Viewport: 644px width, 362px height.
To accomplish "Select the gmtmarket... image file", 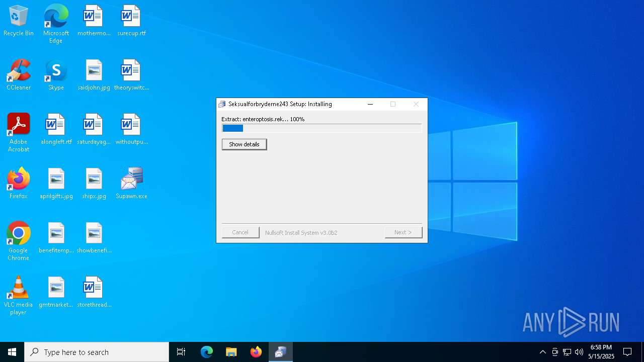I will coord(56,293).
